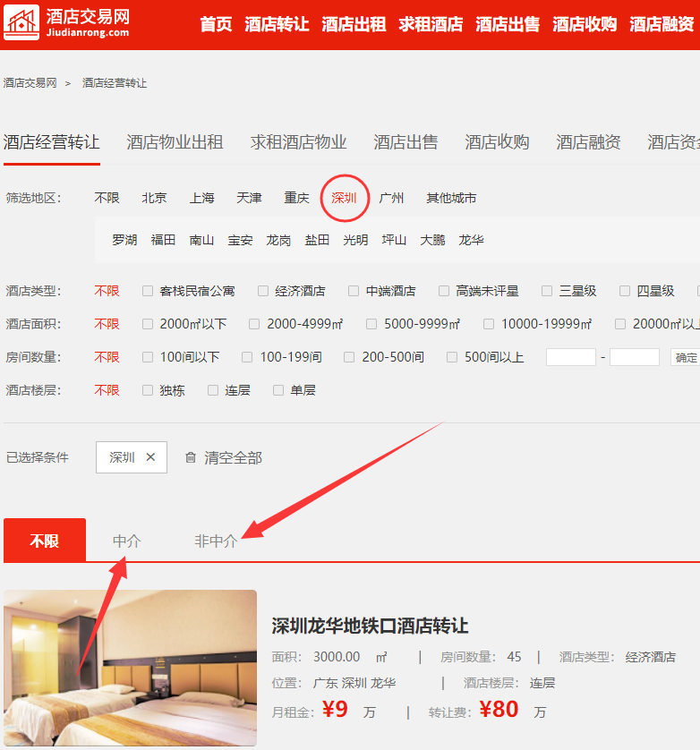Enable the 500间以上 checkbox

pos(452,357)
